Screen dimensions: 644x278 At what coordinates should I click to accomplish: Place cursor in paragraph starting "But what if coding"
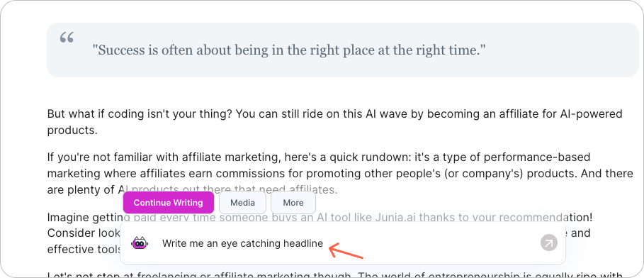[x=334, y=122]
